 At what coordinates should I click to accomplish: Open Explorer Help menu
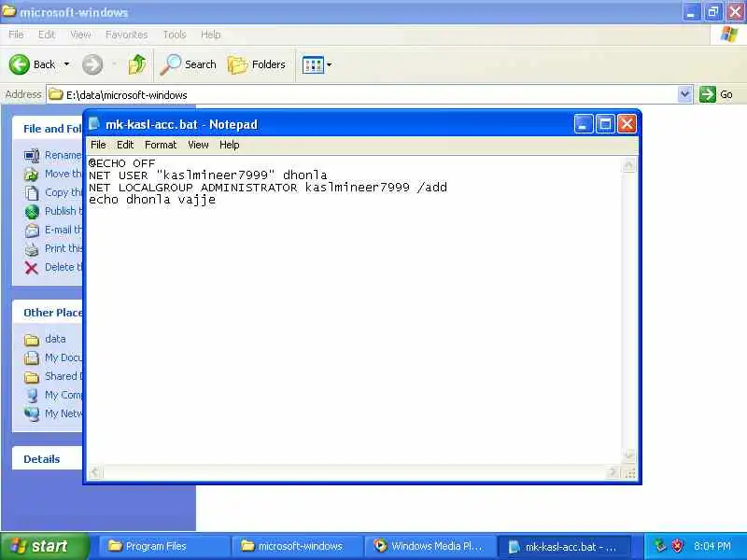pyautogui.click(x=211, y=35)
